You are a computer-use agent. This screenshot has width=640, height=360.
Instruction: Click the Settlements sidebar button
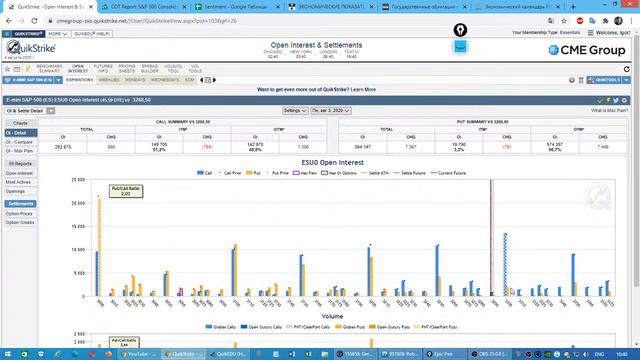click(x=20, y=204)
